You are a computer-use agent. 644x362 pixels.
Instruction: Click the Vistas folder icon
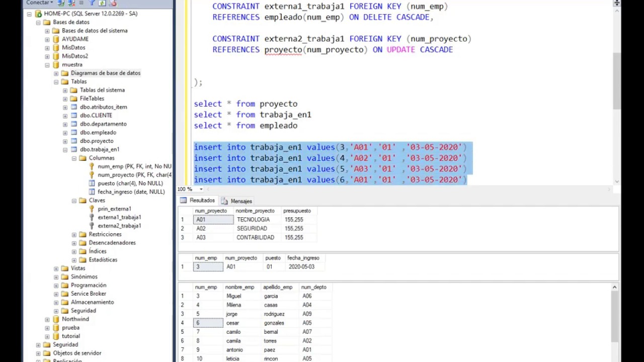point(65,268)
